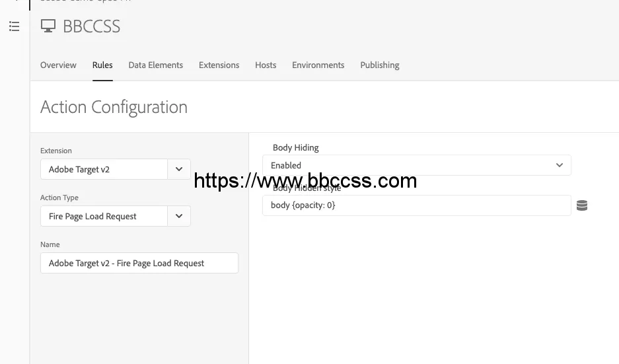619x364 pixels.
Task: Click the Name field label
Action: click(x=50, y=245)
